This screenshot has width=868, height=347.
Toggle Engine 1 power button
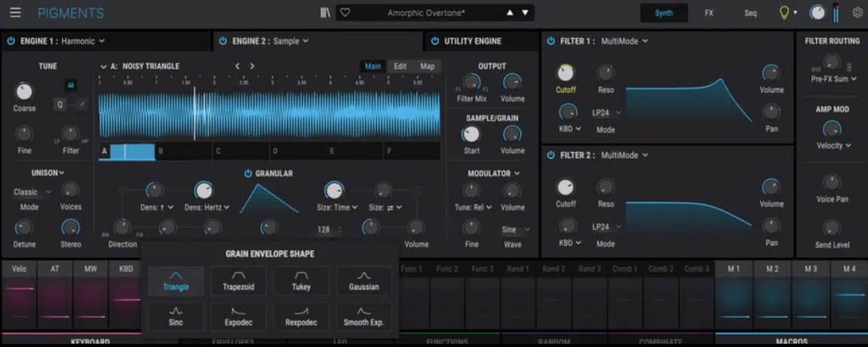[11, 41]
